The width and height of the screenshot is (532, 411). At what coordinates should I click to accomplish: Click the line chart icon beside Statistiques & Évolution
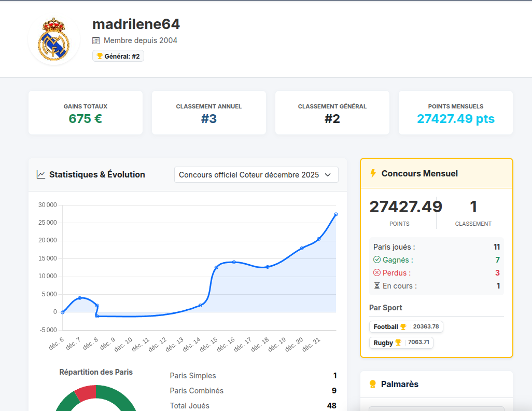point(41,174)
